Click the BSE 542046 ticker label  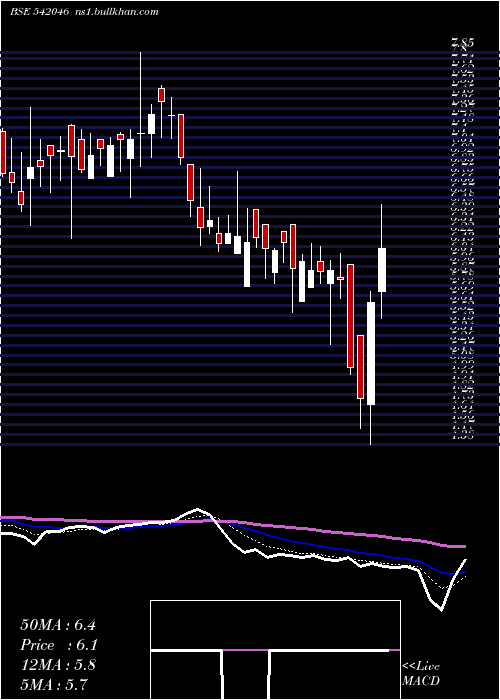39,12
